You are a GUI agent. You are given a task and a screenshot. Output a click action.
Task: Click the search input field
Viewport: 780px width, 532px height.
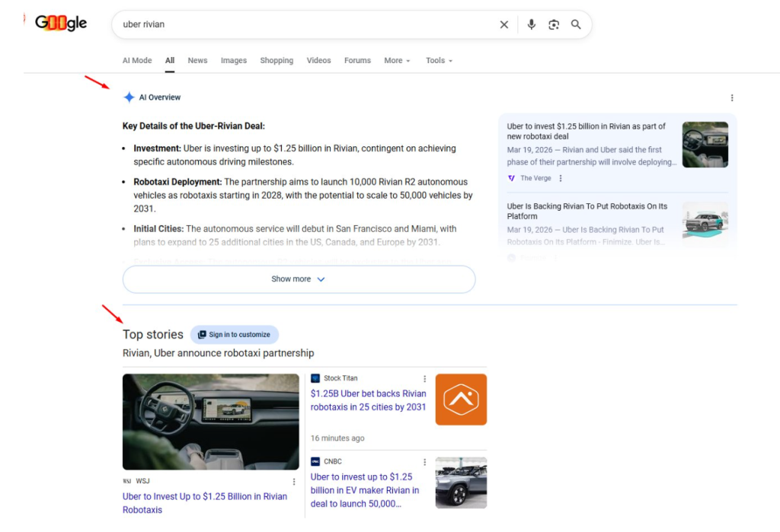(x=305, y=24)
